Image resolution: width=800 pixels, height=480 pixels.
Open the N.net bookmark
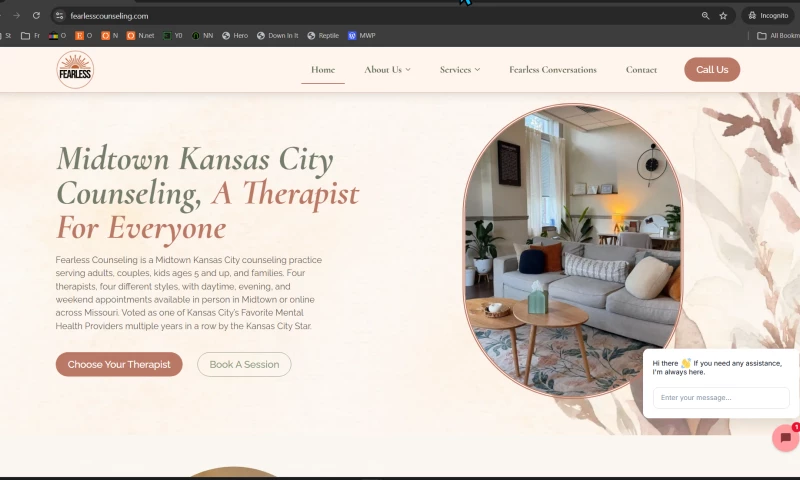click(x=140, y=36)
